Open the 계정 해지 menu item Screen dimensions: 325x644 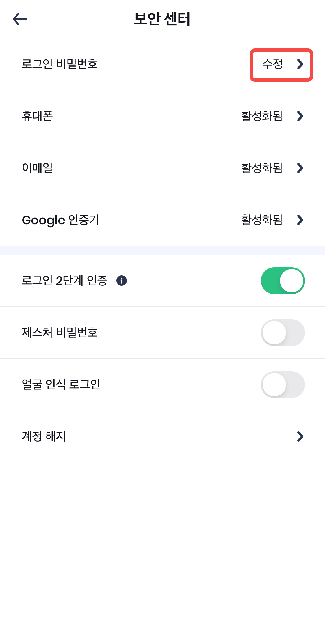coord(44,436)
